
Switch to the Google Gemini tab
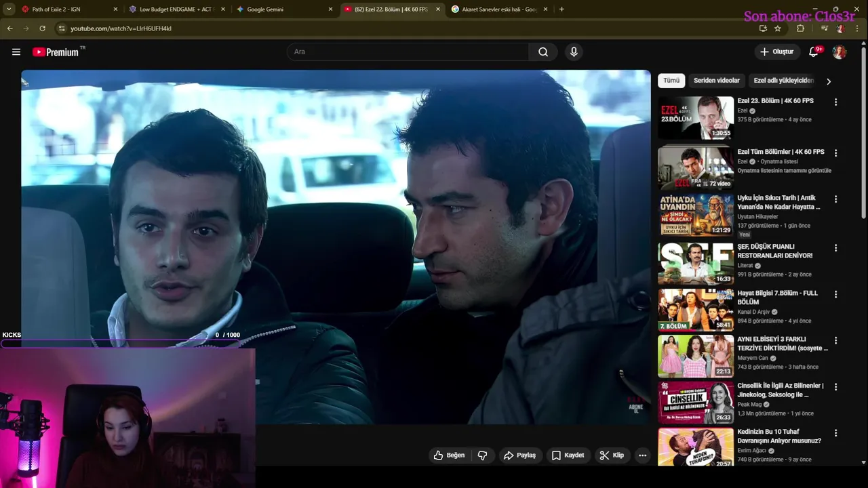(285, 9)
